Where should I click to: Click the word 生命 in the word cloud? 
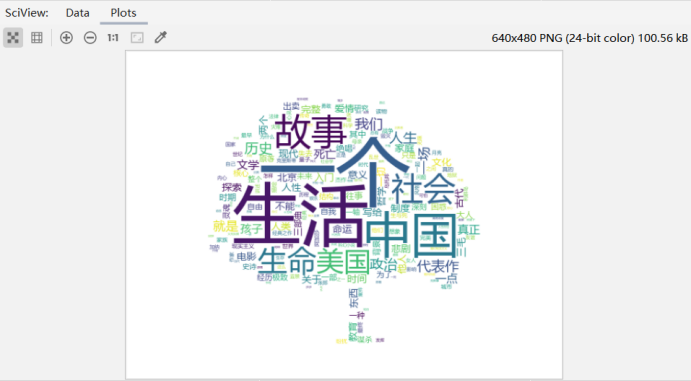[287, 262]
